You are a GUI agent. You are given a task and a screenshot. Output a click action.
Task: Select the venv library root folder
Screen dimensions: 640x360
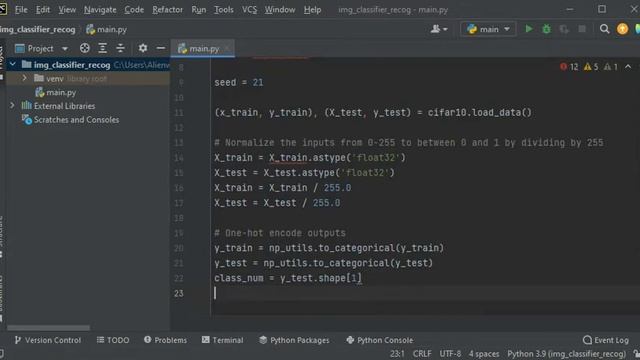pos(70,78)
